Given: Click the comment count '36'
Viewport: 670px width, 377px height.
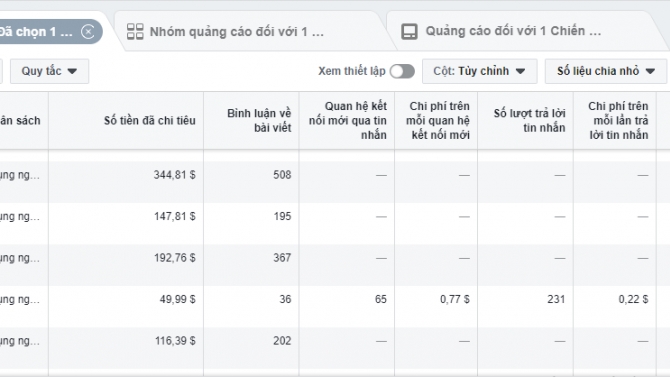Looking at the screenshot, I should click(285, 299).
